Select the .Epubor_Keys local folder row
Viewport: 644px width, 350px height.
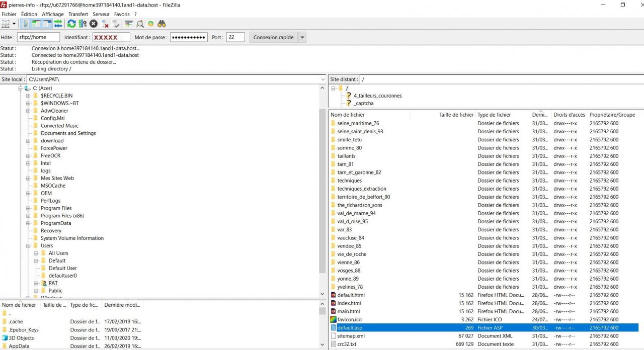(x=71, y=330)
